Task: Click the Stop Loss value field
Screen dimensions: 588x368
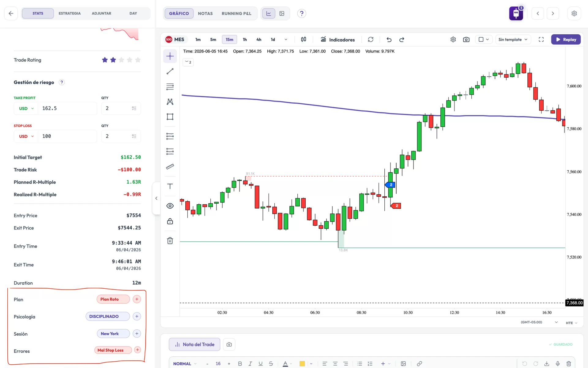Action: pyautogui.click(x=67, y=136)
